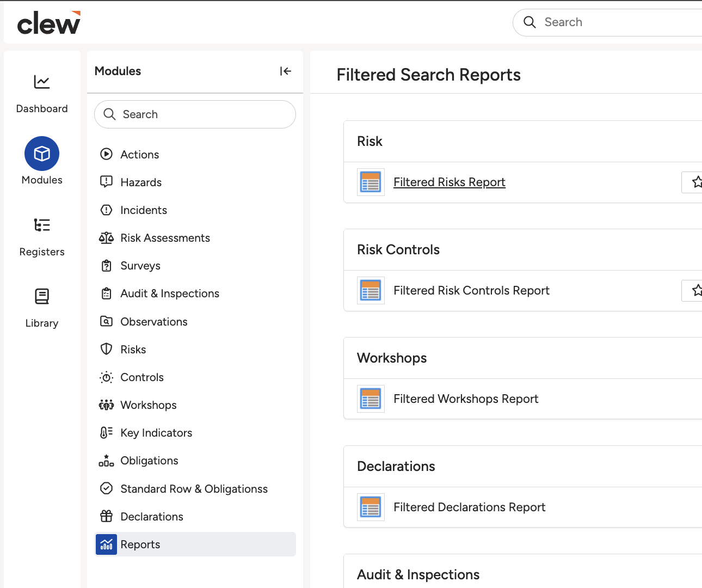The width and height of the screenshot is (702, 588).
Task: Click the Audit & Inspections section heading
Action: (418, 575)
